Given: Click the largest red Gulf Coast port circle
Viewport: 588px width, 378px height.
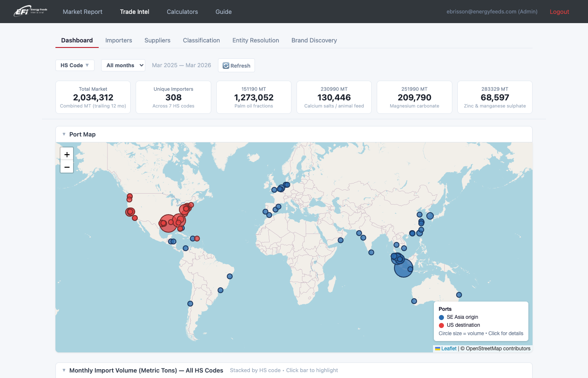Looking at the screenshot, I should (168, 223).
